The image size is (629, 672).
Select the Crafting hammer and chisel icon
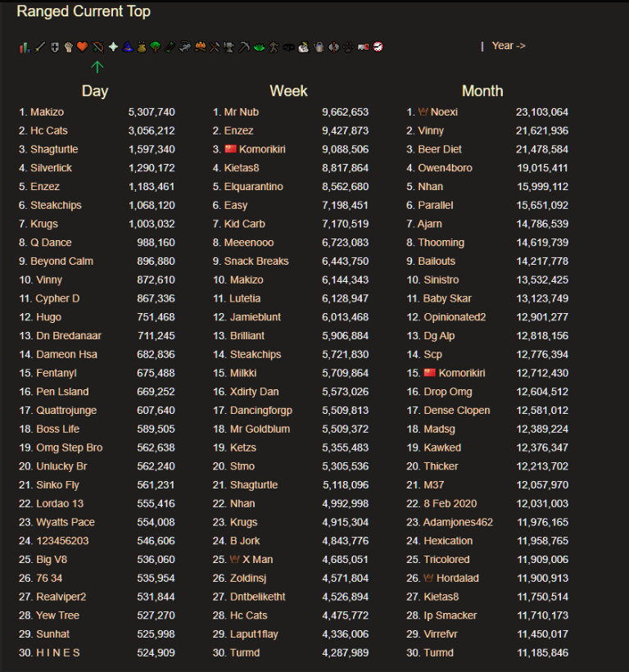(214, 48)
